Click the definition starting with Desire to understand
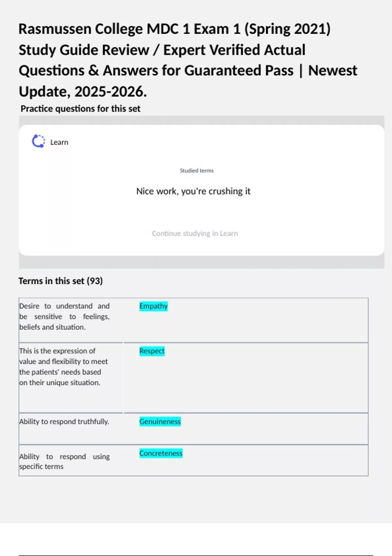Viewport: 392px width, 556px height. point(64,317)
